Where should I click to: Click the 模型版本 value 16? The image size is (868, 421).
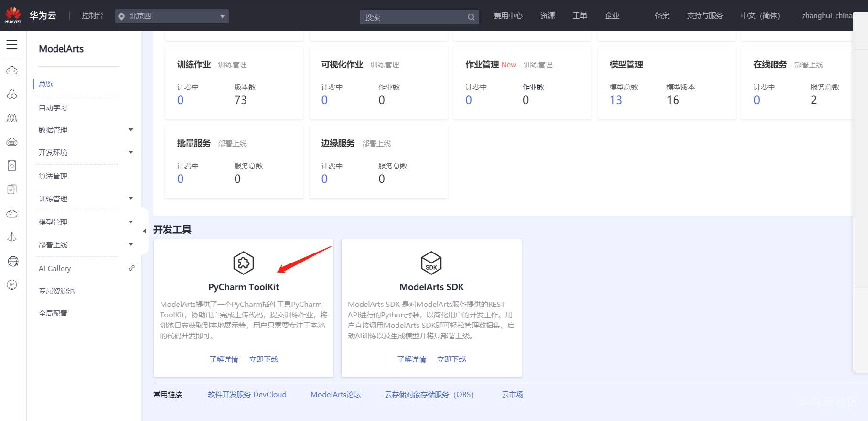[x=673, y=100]
